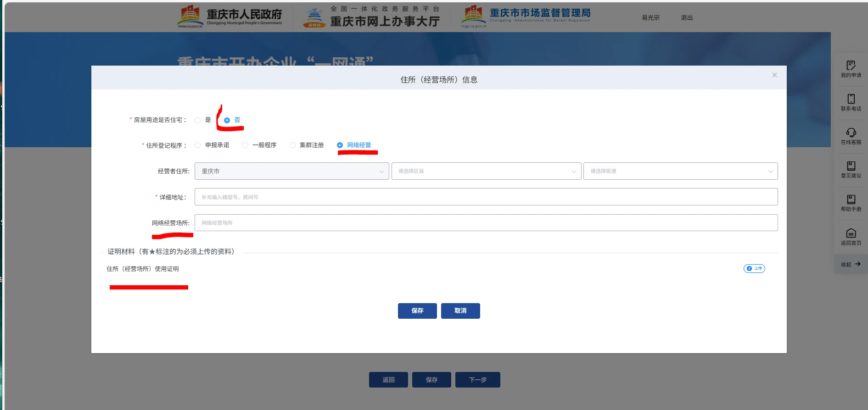Select 是 for residential use
This screenshot has width=868, height=410.
198,120
